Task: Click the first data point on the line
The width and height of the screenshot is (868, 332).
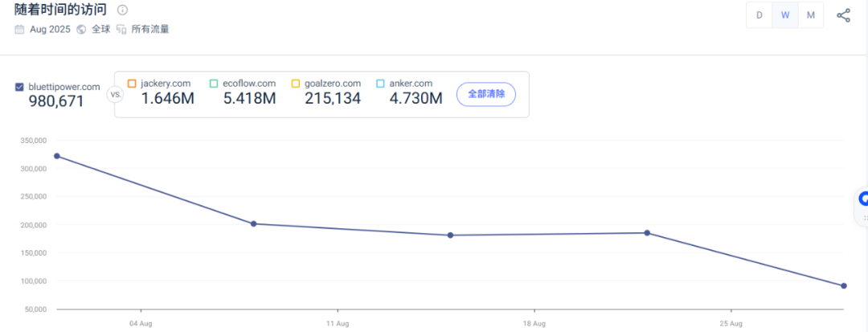Action: coord(56,156)
